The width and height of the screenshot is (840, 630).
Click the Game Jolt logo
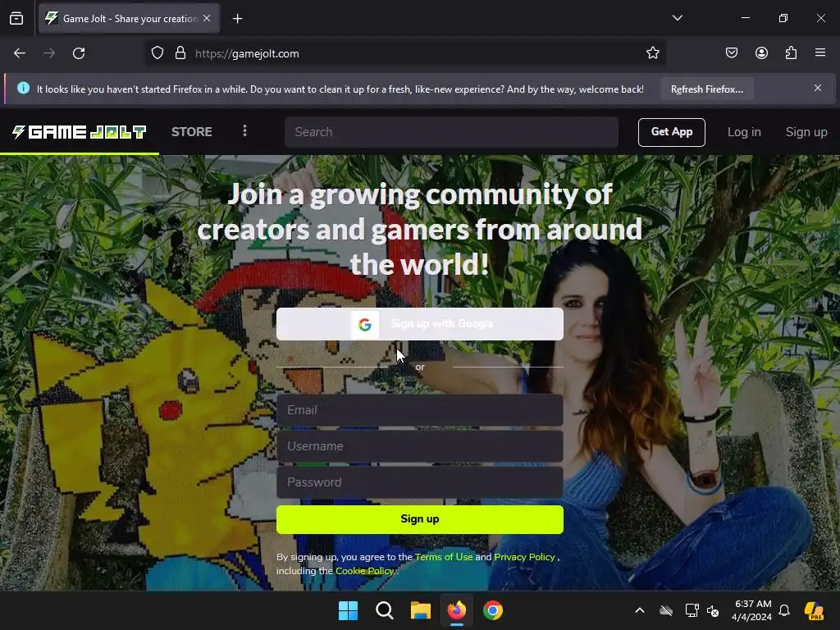80,132
